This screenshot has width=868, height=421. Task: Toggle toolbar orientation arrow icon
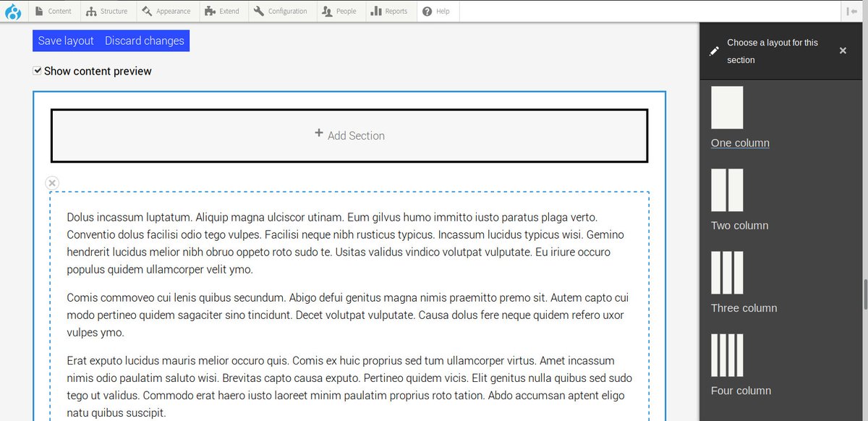pos(853,11)
